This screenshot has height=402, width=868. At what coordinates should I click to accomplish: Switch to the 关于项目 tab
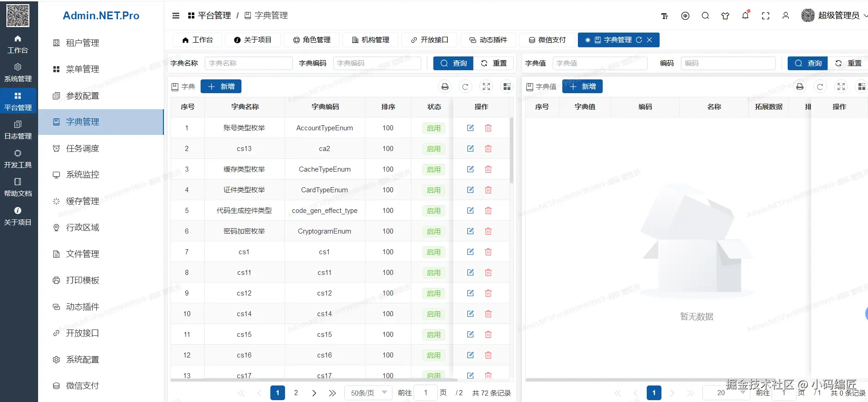click(x=252, y=40)
